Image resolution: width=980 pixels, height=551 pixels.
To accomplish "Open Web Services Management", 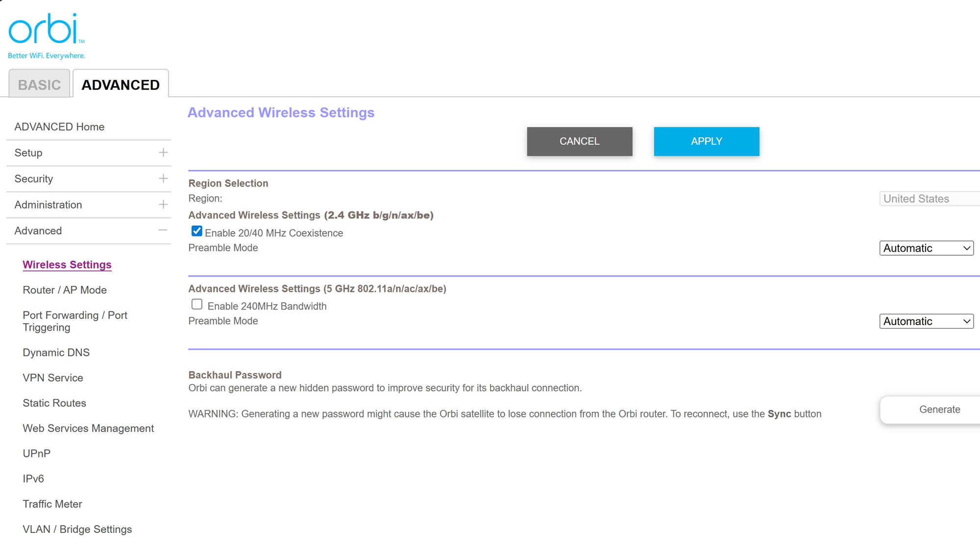I will [x=88, y=428].
